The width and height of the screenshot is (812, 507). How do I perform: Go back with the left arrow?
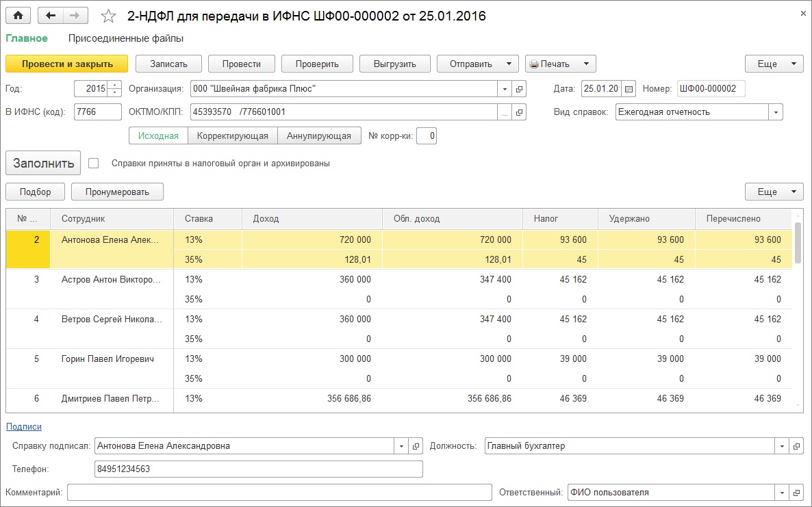coord(51,16)
